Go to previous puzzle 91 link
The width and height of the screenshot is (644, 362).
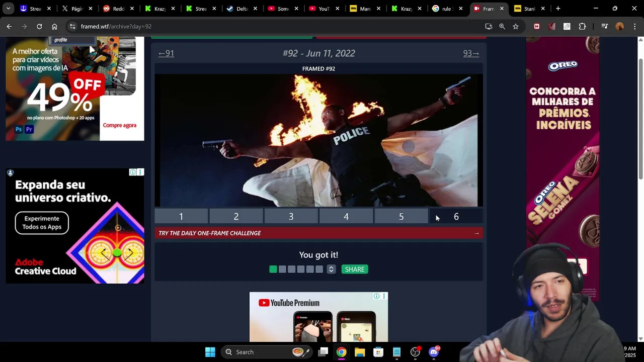[166, 53]
